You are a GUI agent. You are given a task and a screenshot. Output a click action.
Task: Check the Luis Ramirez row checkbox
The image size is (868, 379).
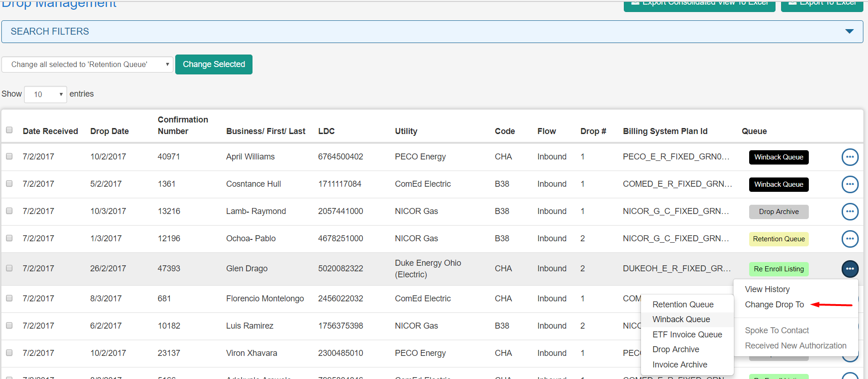tap(9, 325)
